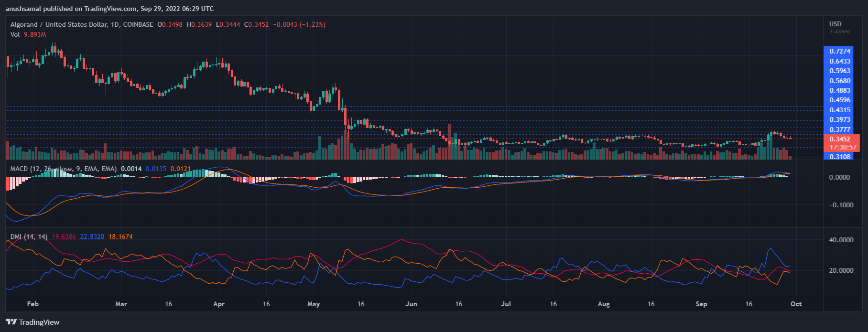The width and height of the screenshot is (868, 332).
Task: Select the close value C0.3452 in the legend
Action: click(257, 24)
